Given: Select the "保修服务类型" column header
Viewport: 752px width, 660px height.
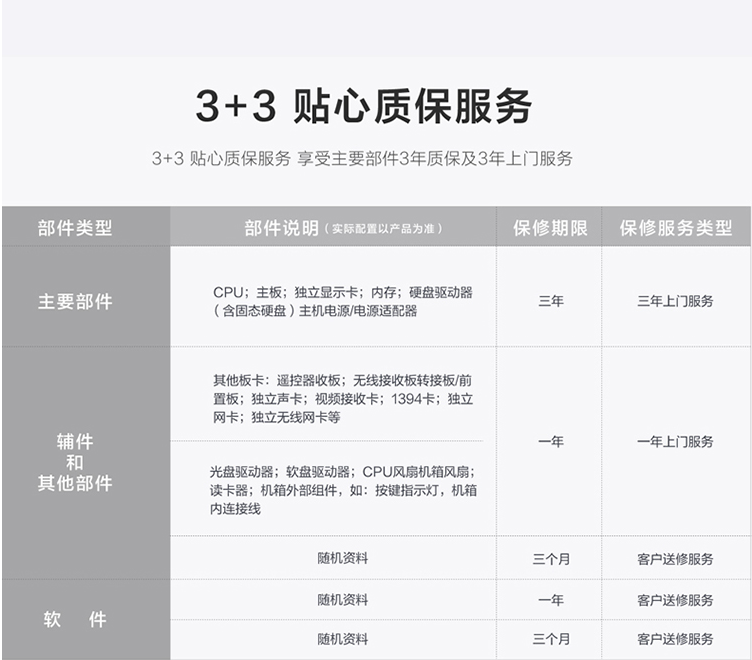Looking at the screenshot, I should pyautogui.click(x=676, y=228).
